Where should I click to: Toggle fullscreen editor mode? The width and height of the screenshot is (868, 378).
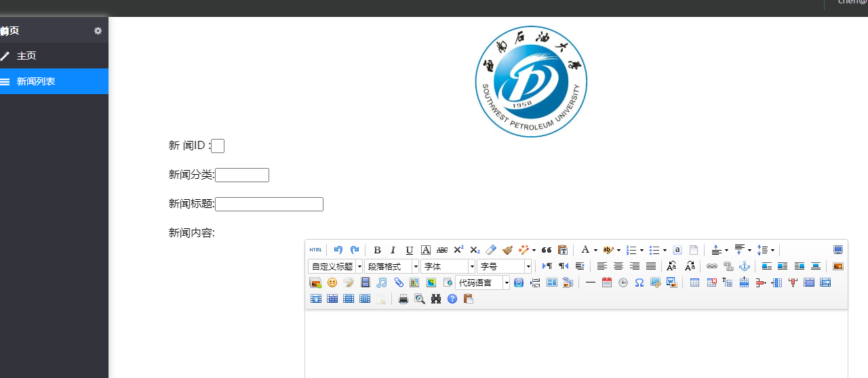(x=838, y=250)
